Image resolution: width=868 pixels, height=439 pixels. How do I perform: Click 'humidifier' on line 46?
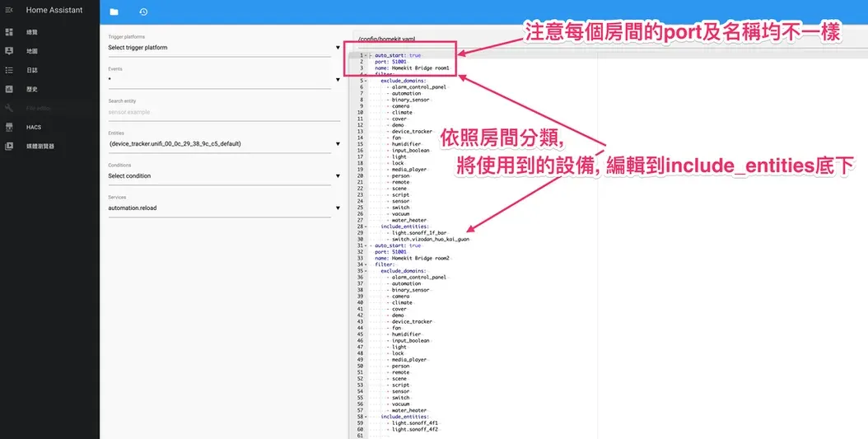[x=406, y=334]
